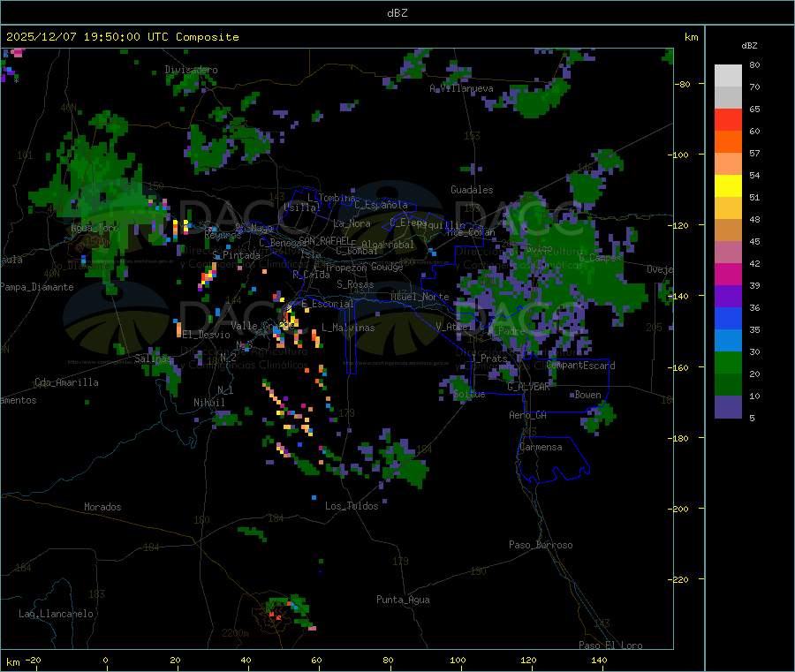Screen dimensions: 795x672
Task: Select the bright green 20–30 dBZ swatch
Action: point(728,362)
